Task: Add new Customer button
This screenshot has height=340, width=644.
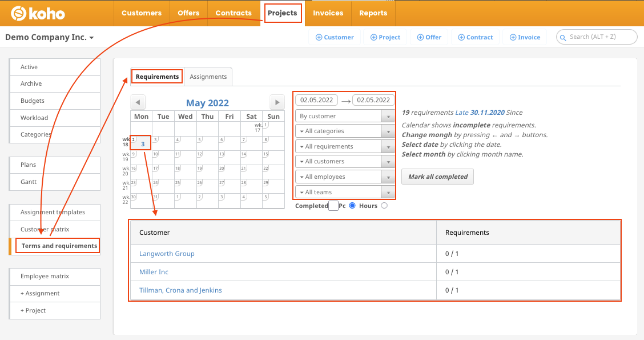Action: 335,37
